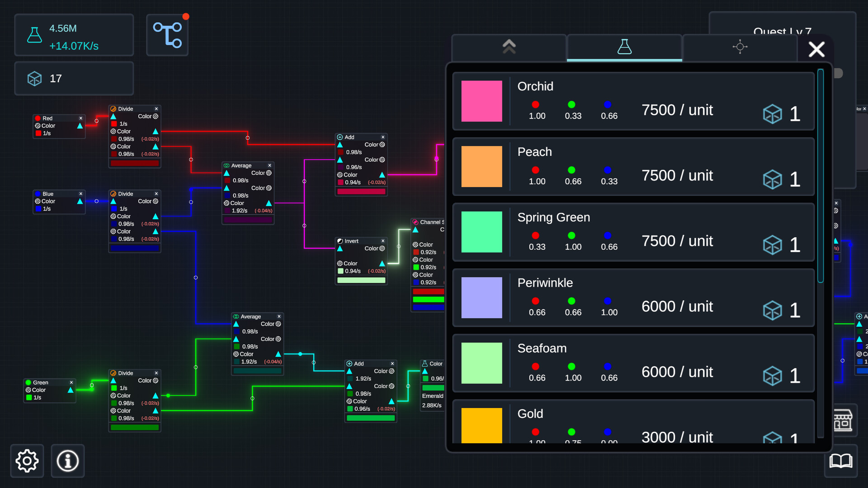Switch to the upgrades chevron tab
Image resolution: width=868 pixels, height=488 pixels.
(509, 47)
